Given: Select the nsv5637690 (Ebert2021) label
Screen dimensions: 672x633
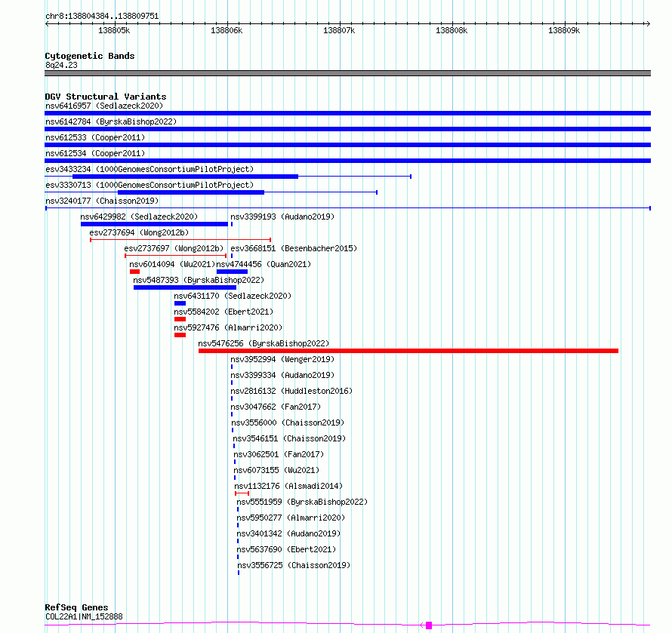Looking at the screenshot, I should click(286, 549).
